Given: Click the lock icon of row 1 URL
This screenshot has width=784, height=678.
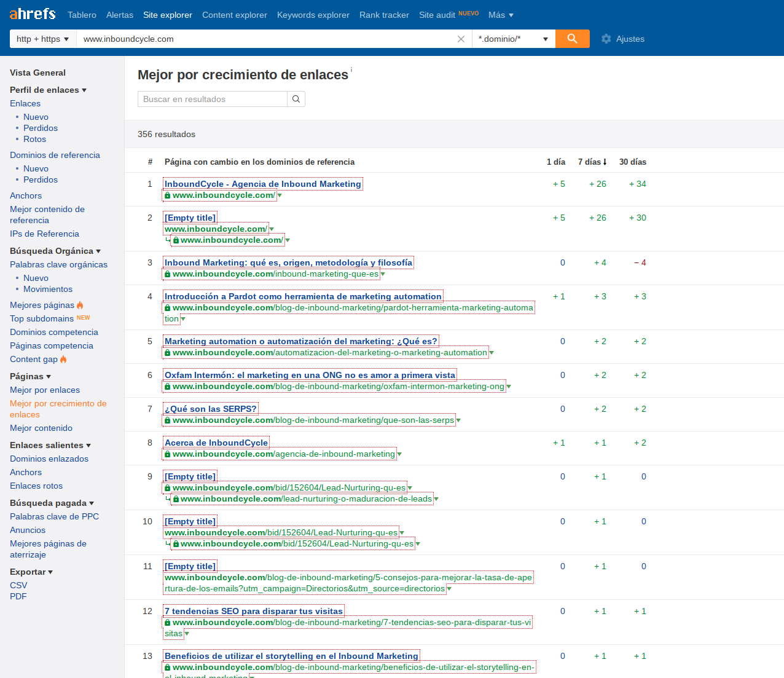Looking at the screenshot, I should [167, 195].
